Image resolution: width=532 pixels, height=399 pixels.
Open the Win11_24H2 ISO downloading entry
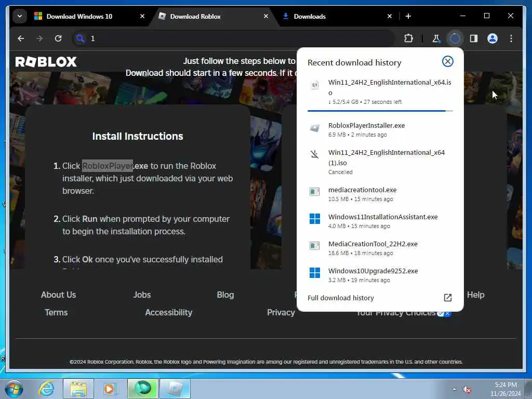pyautogui.click(x=380, y=92)
